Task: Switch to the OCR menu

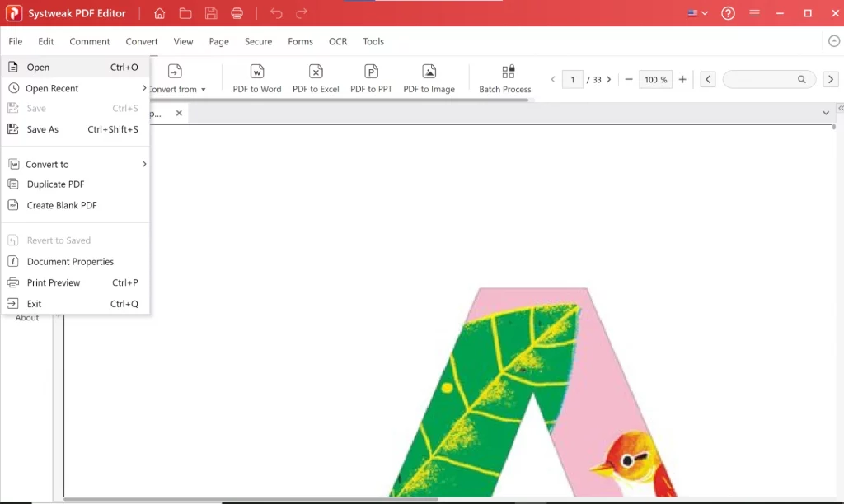Action: click(x=338, y=41)
